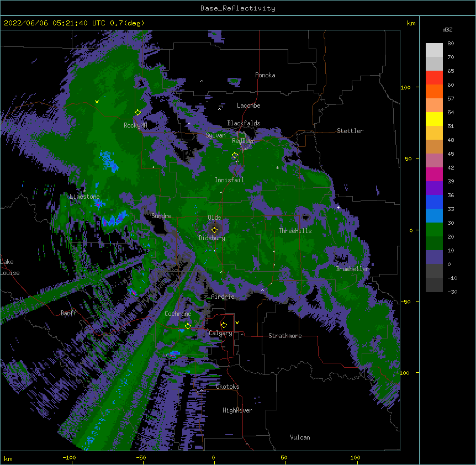
Task: Click the Innisfail city label
Action: [x=229, y=180]
